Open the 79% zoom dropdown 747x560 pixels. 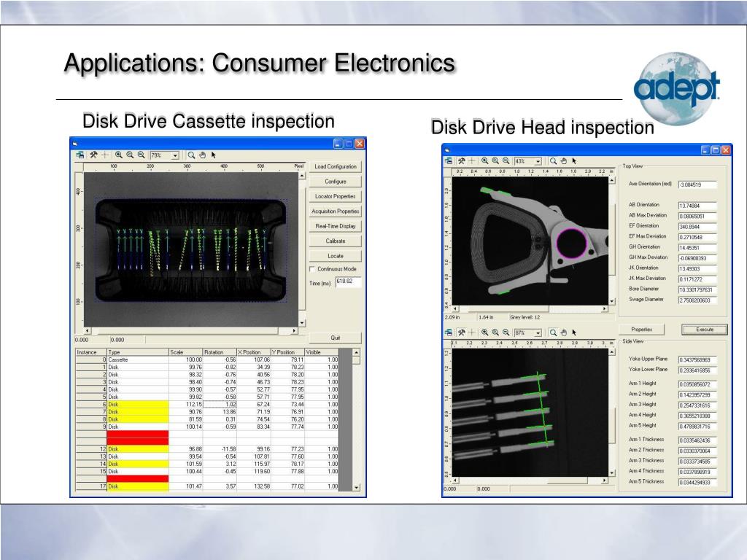point(175,155)
